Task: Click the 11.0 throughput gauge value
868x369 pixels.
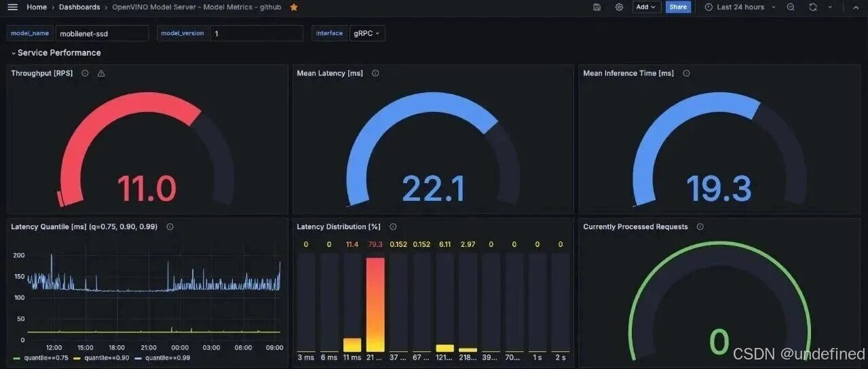Action: [147, 189]
